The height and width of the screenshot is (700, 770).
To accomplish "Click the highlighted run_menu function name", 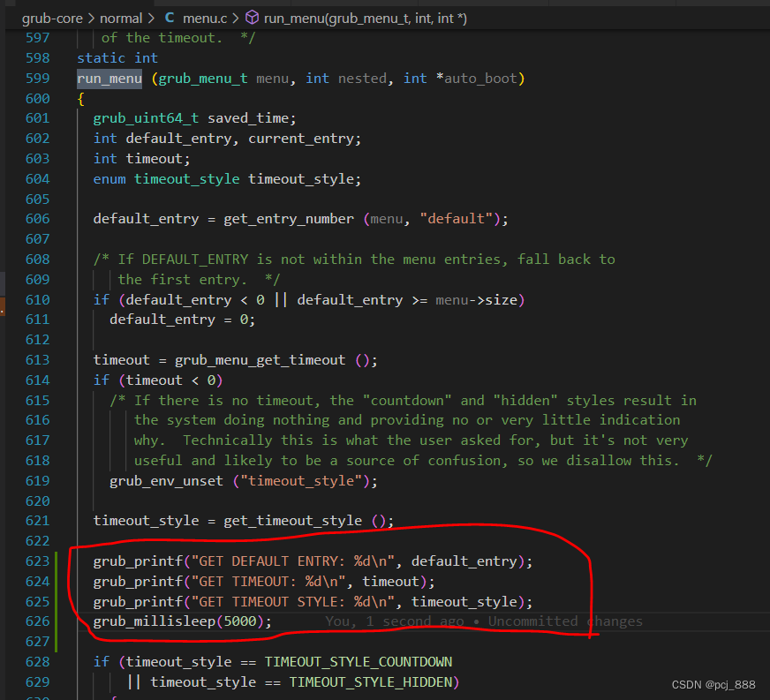I will [109, 78].
